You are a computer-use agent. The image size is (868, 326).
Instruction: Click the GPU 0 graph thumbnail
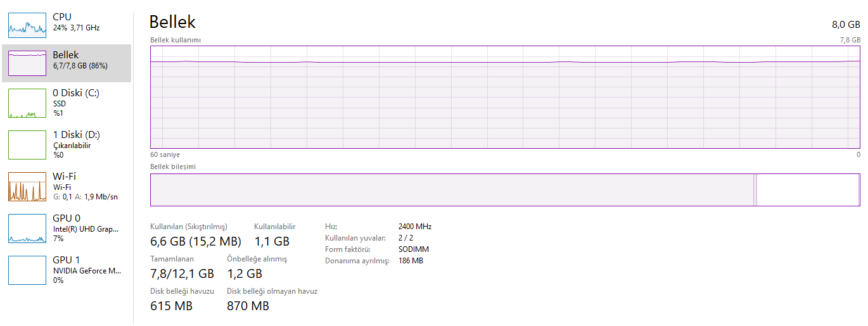coord(27,229)
